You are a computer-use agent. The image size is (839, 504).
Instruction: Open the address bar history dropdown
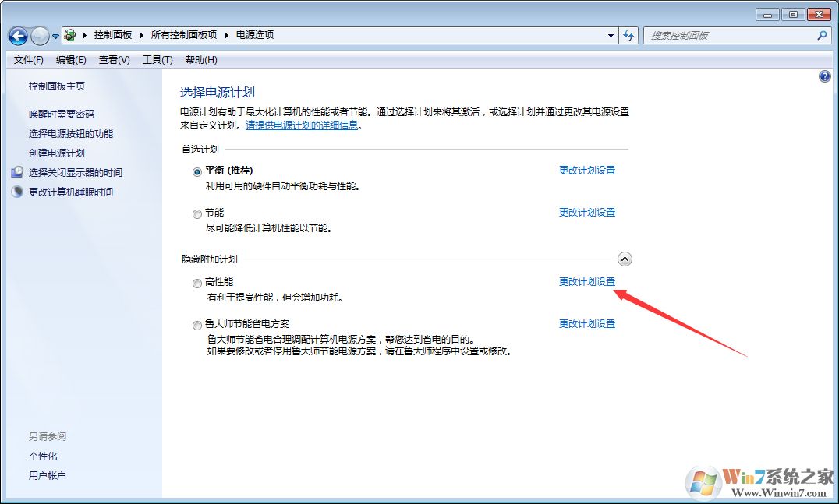pos(611,35)
